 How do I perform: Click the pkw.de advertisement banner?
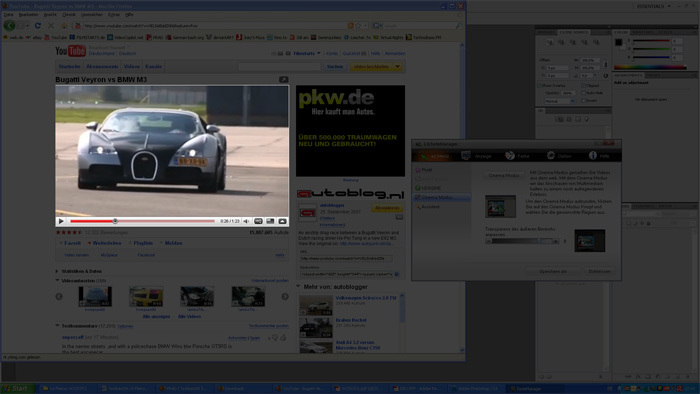[350, 131]
